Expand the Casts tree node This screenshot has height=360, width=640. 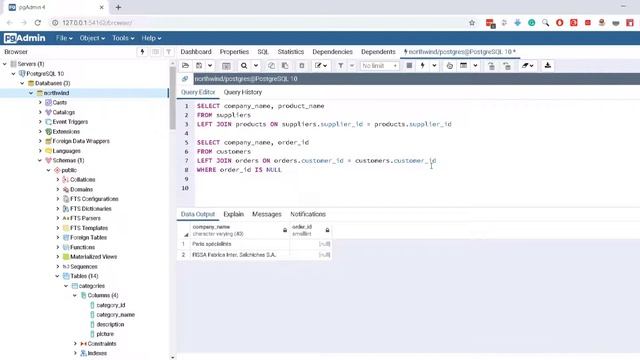(x=40, y=102)
